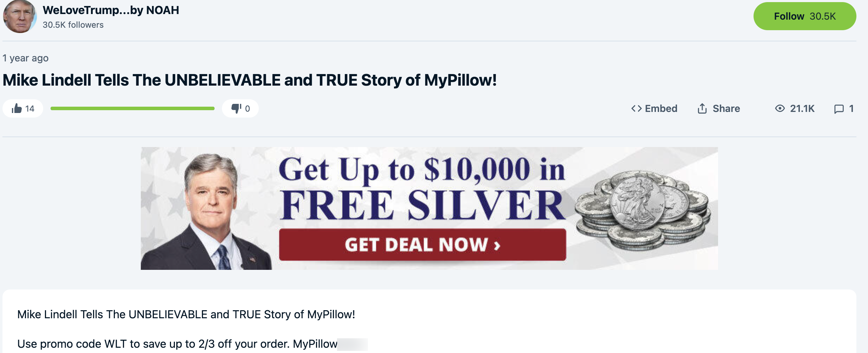Click the "1 year ago" timestamp
This screenshot has height=353, width=868.
coord(26,58)
